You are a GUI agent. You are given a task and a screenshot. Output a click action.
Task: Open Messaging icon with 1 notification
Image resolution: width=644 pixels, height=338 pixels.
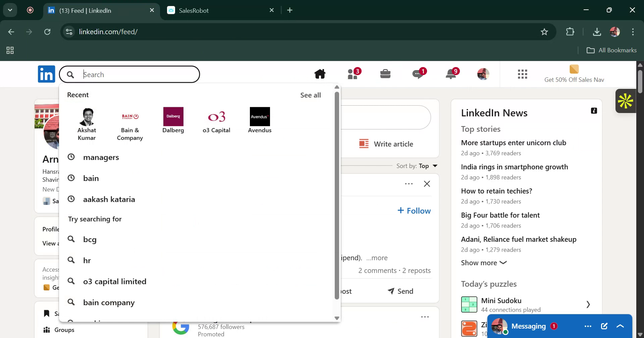click(x=418, y=74)
